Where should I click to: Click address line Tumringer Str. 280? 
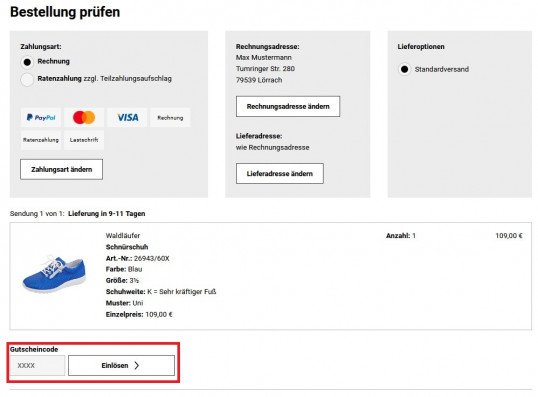coord(265,69)
